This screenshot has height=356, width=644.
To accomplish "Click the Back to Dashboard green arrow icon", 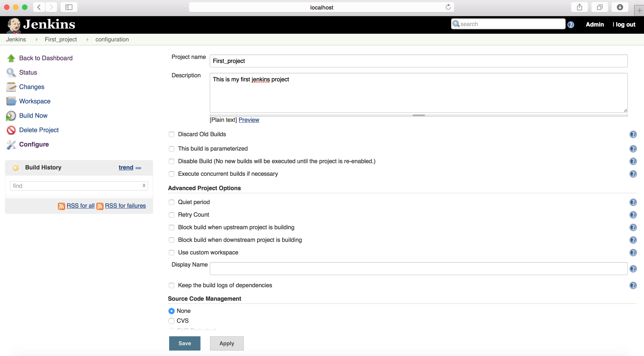I will pos(11,58).
